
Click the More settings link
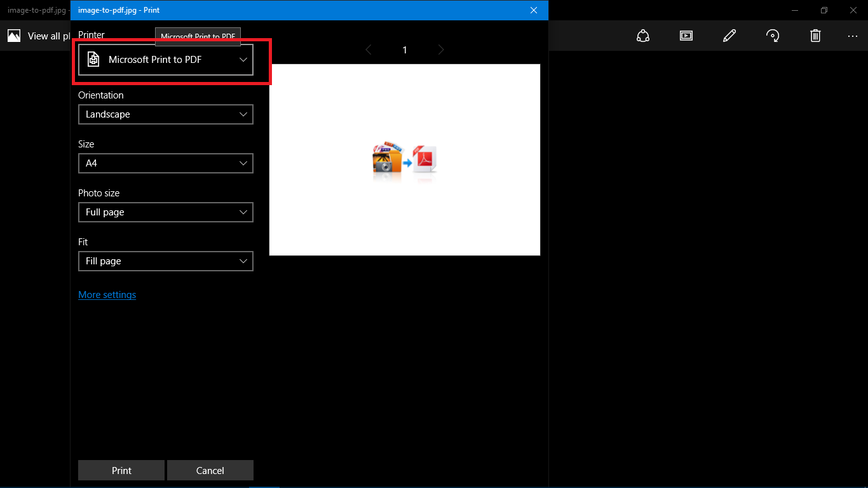point(107,295)
